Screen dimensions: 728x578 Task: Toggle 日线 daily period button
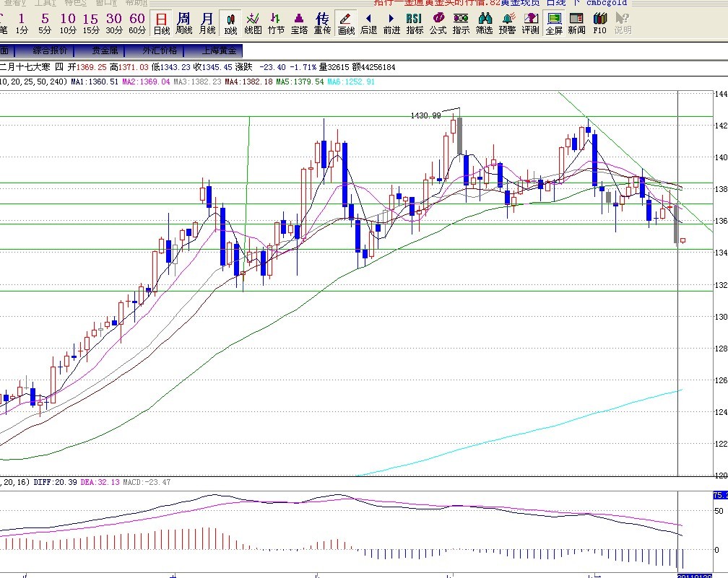(x=162, y=23)
